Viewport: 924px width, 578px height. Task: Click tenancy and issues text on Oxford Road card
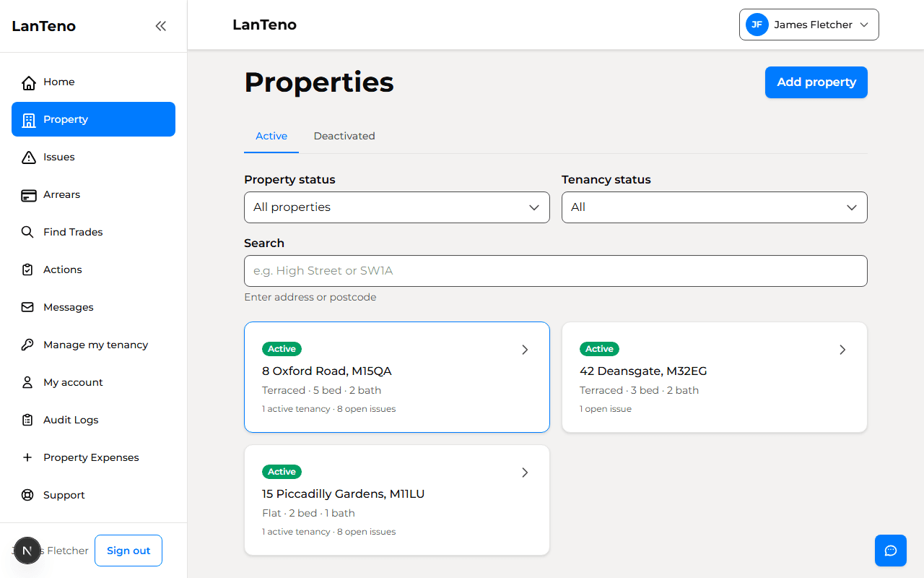tap(328, 409)
